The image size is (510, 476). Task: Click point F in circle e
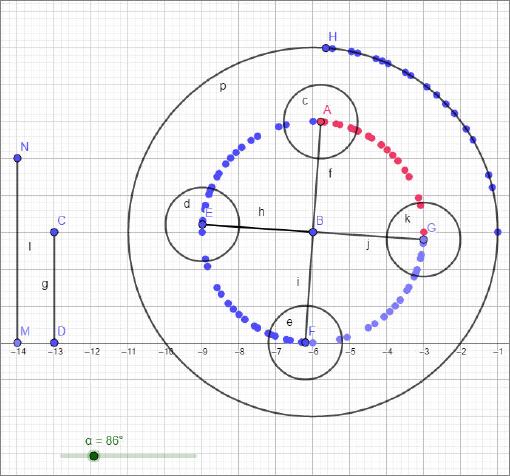(x=305, y=342)
